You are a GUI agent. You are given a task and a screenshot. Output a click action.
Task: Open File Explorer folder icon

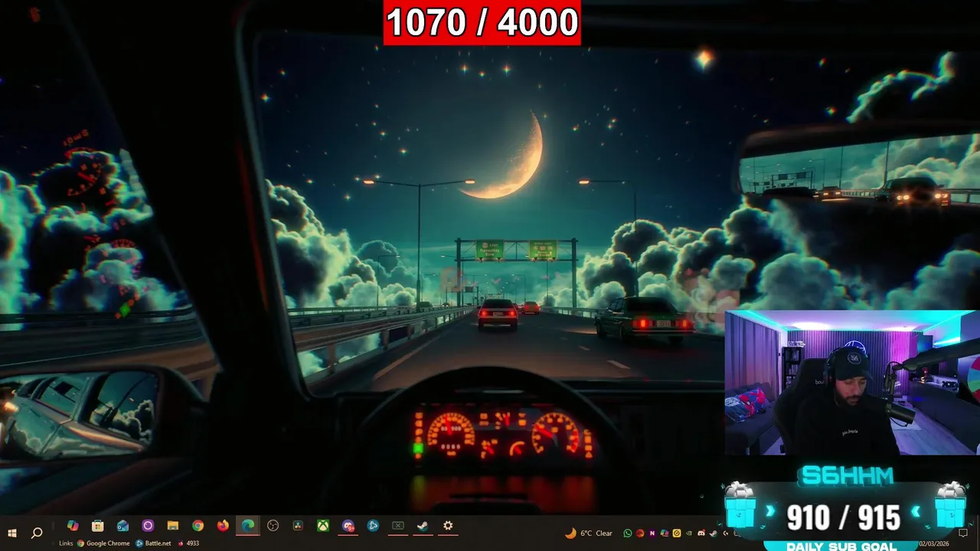pyautogui.click(x=173, y=526)
